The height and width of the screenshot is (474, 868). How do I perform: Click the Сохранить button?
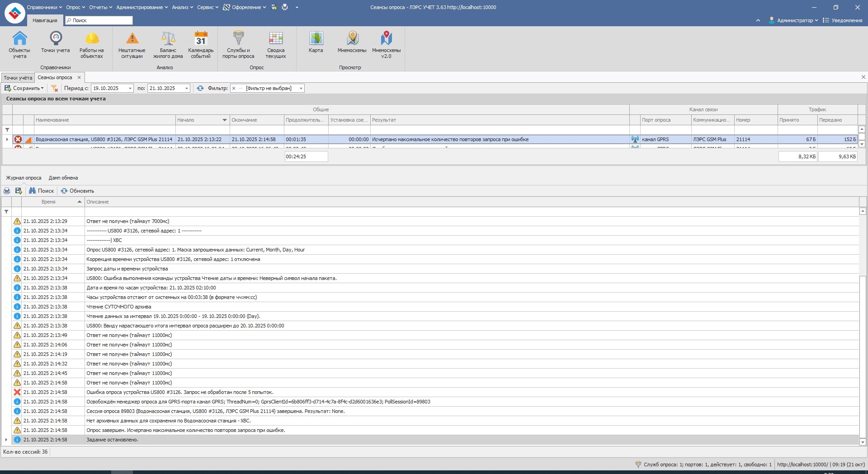click(24, 89)
